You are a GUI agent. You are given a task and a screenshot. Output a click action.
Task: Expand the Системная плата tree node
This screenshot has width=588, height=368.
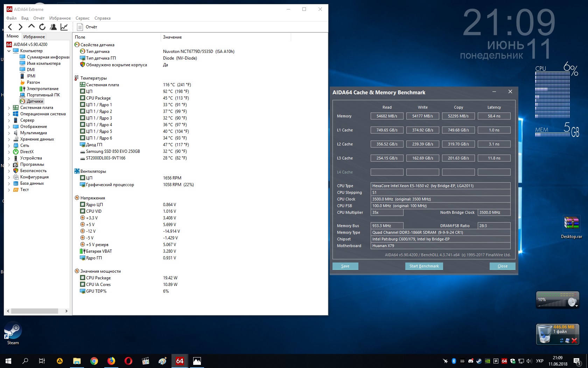(9, 108)
